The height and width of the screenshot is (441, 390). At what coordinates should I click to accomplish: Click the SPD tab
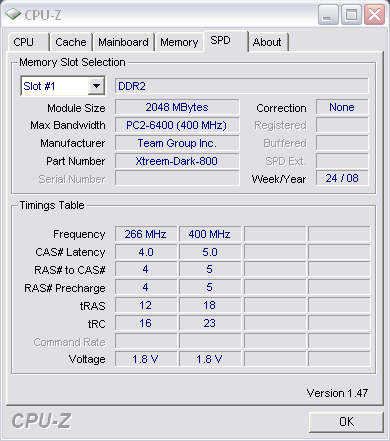point(226,41)
